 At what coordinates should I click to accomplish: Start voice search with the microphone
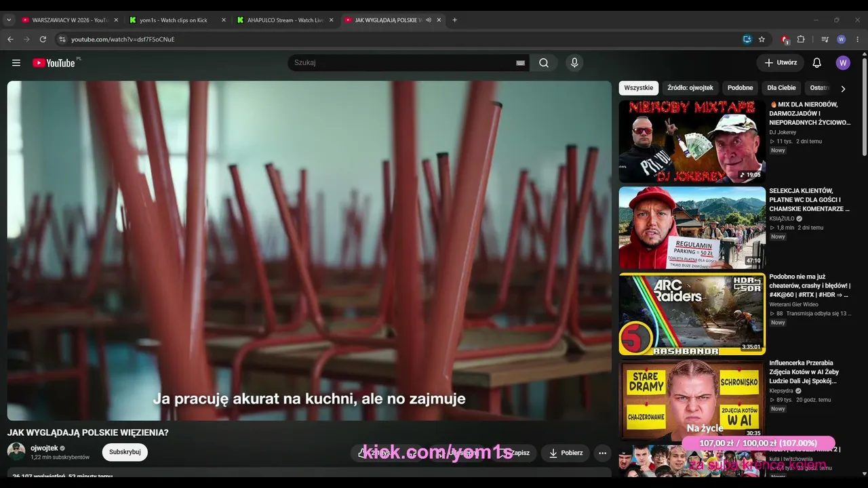pos(574,63)
